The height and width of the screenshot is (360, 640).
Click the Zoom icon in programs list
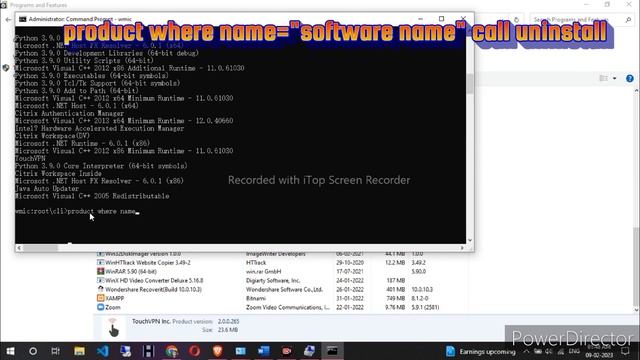tap(100, 307)
